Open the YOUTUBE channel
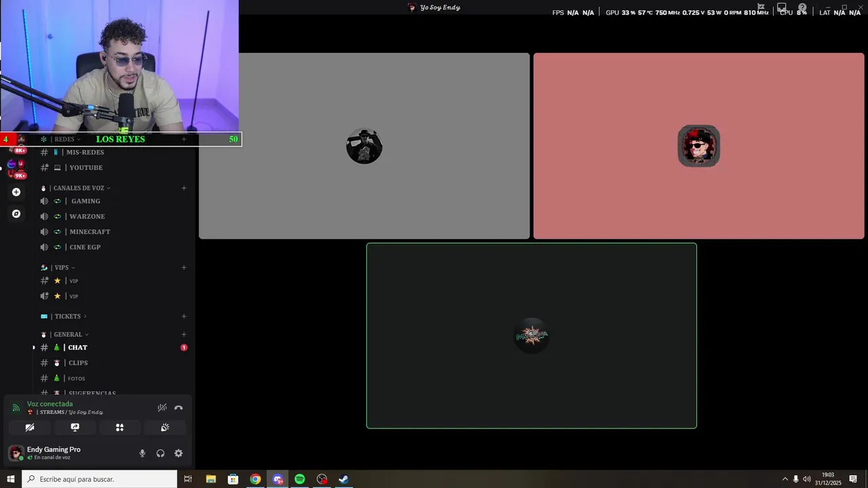 (x=114, y=167)
